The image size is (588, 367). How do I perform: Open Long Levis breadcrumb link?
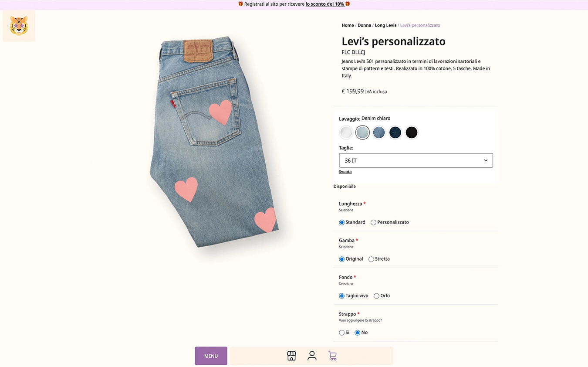tap(385, 25)
